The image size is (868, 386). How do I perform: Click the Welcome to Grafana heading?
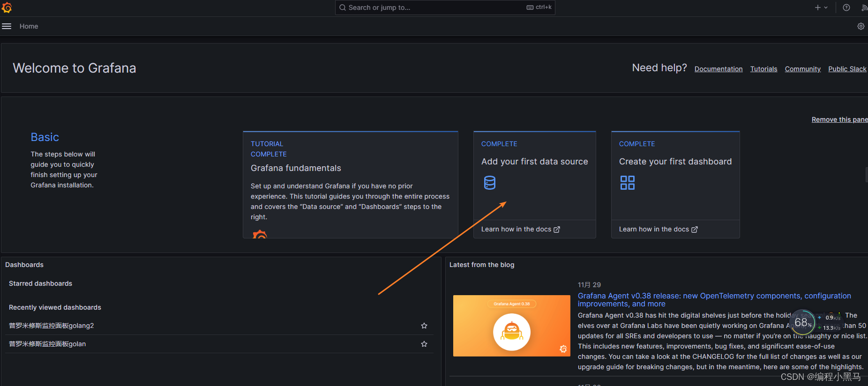pyautogui.click(x=75, y=68)
